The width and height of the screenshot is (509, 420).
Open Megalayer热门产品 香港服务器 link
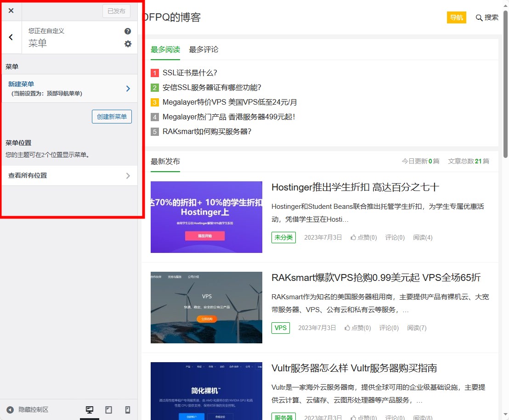tap(228, 117)
